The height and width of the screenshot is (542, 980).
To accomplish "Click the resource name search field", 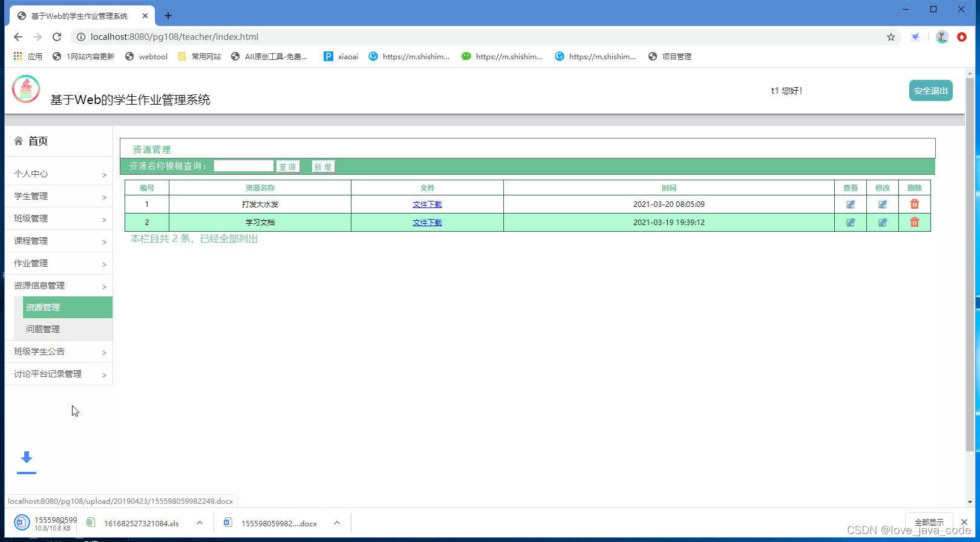I will (x=243, y=166).
